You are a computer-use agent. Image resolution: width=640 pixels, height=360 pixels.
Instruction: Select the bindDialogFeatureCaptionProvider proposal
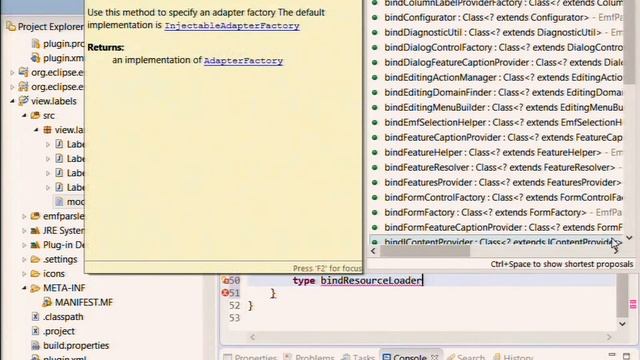(x=497, y=62)
